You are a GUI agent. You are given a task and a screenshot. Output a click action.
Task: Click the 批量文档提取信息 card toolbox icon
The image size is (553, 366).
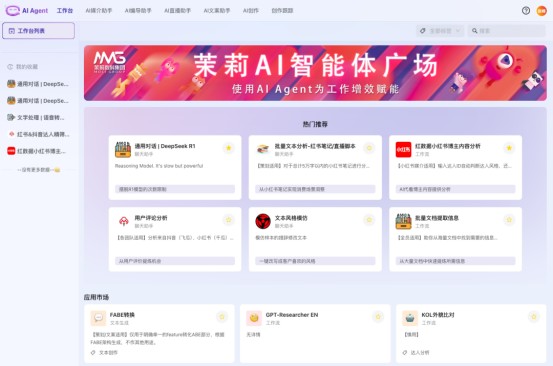[x=403, y=221]
